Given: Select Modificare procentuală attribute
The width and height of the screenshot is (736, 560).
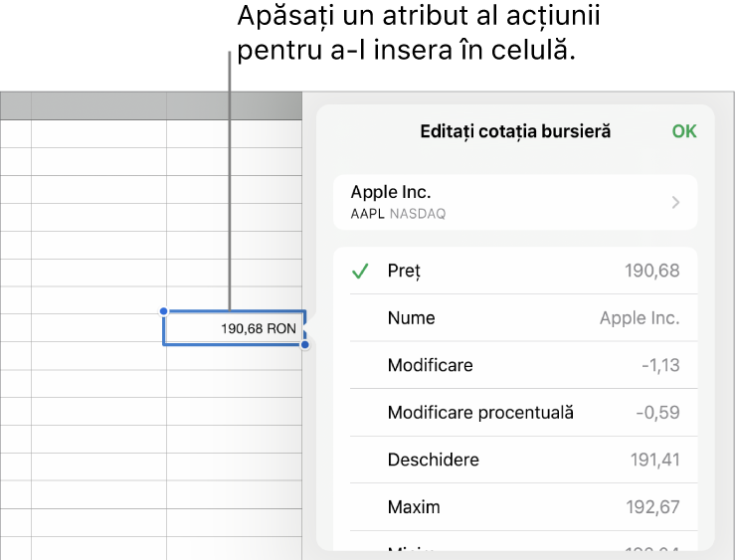Looking at the screenshot, I should (480, 413).
